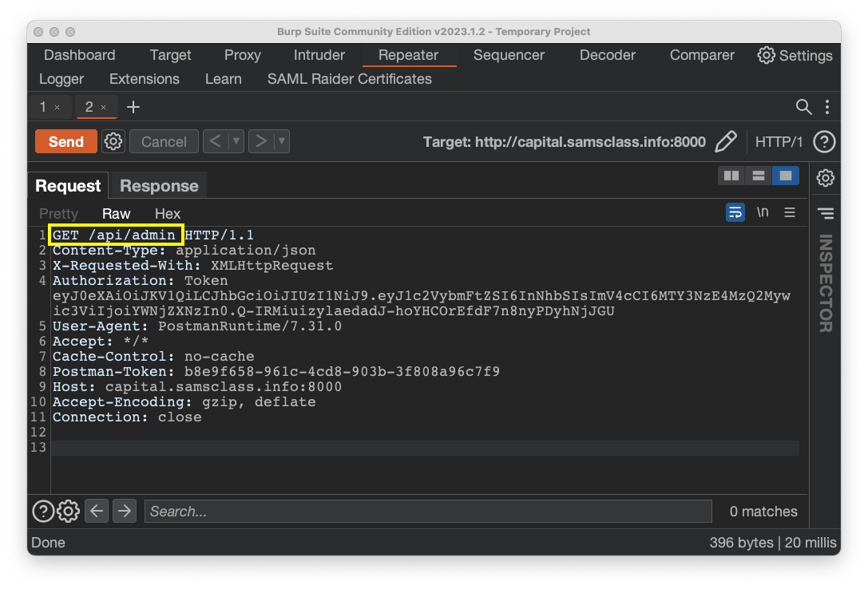The height and width of the screenshot is (589, 868).
Task: Click the User-Agent header line
Action: 197,326
